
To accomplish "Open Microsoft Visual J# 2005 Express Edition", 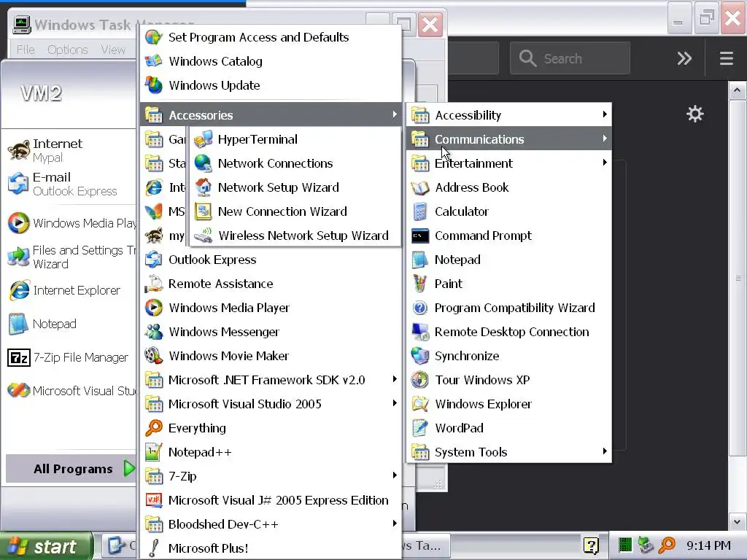I will click(x=271, y=500).
